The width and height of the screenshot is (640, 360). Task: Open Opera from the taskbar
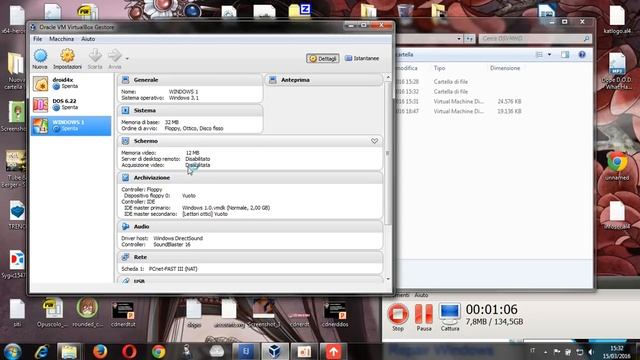tap(129, 351)
